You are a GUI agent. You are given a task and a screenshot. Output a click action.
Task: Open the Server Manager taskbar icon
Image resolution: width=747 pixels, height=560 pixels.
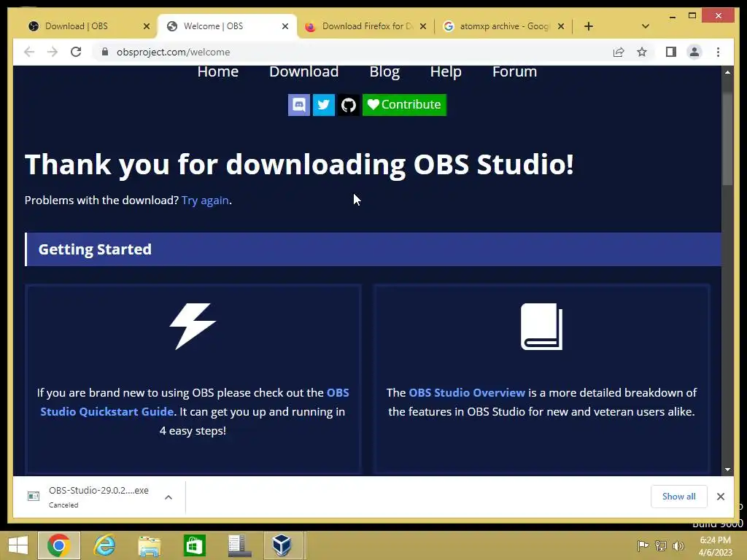pyautogui.click(x=239, y=545)
